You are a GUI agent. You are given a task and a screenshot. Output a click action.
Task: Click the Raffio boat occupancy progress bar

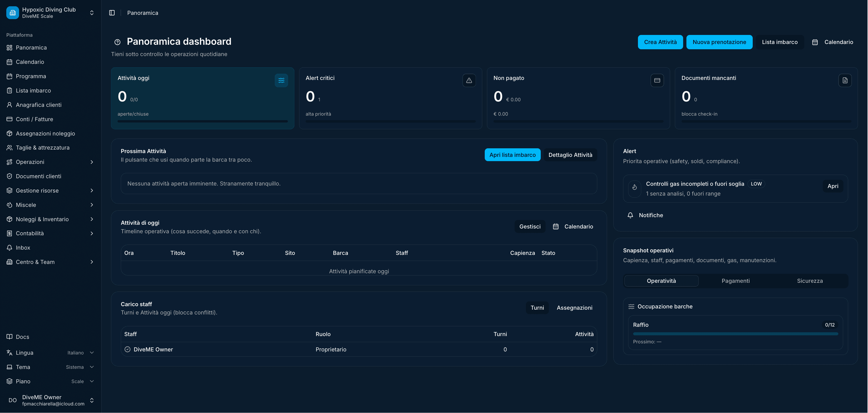tap(735, 334)
